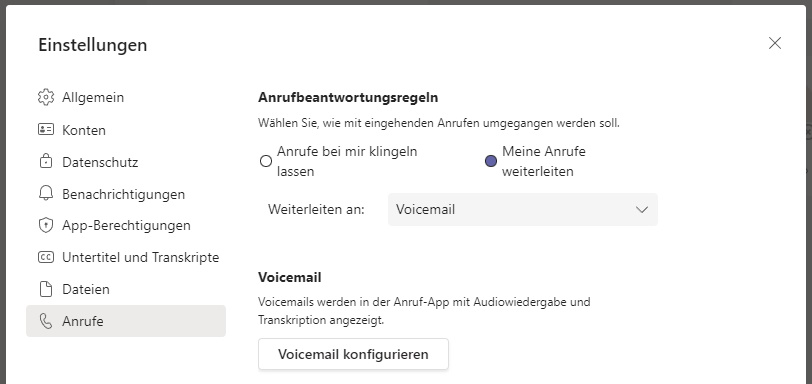
Task: Close the Einstellungen dialog with the X
Action: click(x=775, y=43)
